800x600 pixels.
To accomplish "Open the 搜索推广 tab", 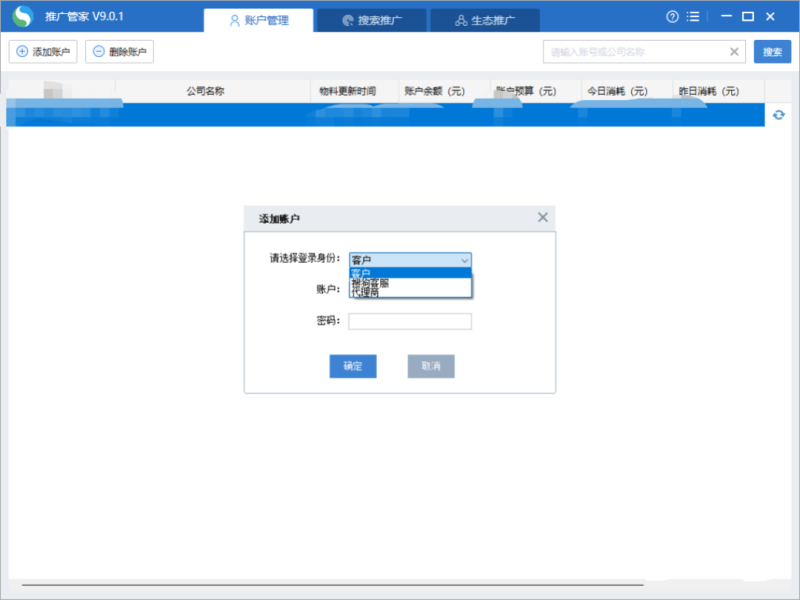I will click(x=370, y=19).
